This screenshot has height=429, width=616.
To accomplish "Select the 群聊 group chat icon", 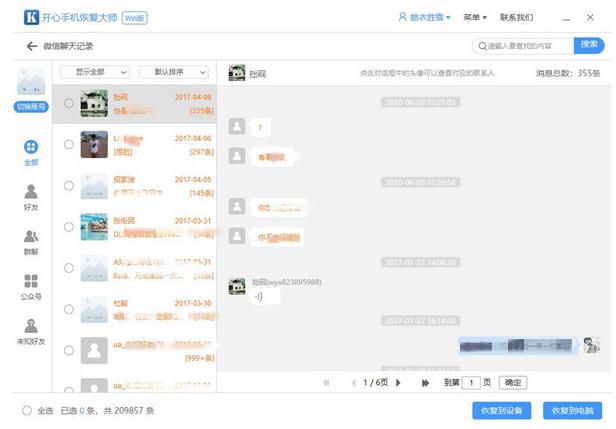I will [31, 236].
